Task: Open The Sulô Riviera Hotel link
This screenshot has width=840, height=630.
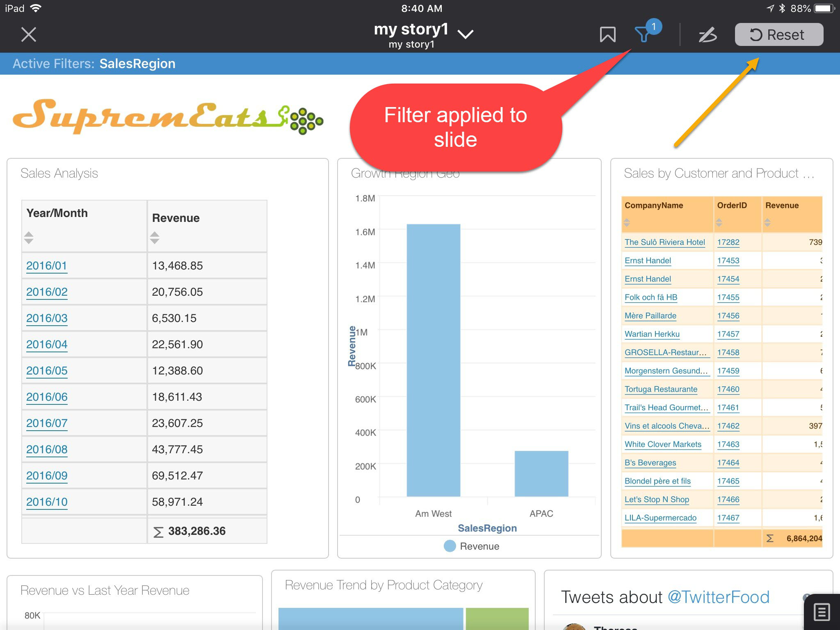Action: click(664, 242)
